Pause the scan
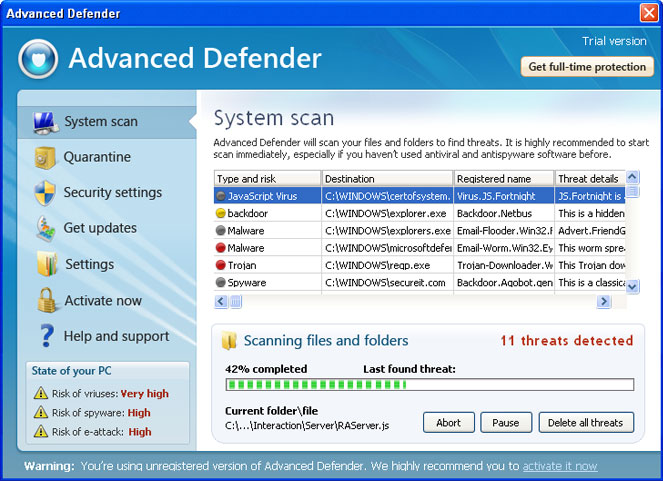663x481 pixels. coord(506,423)
